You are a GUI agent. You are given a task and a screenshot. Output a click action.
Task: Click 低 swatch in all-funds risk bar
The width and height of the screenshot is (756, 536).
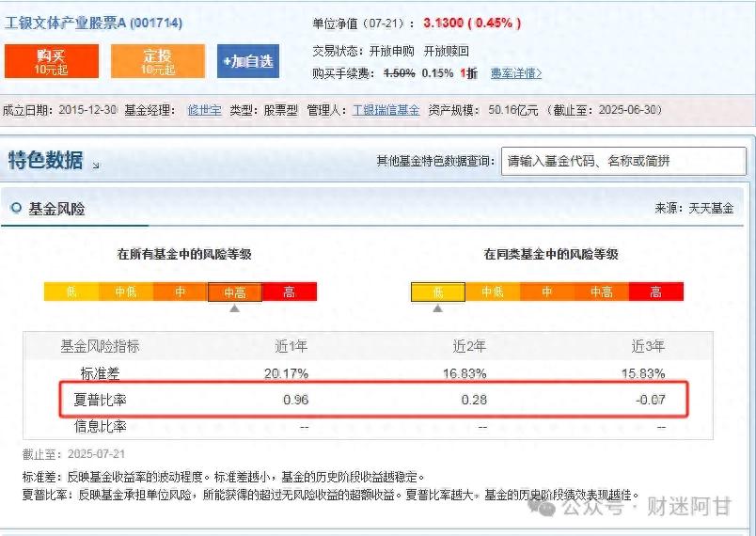pos(71,292)
